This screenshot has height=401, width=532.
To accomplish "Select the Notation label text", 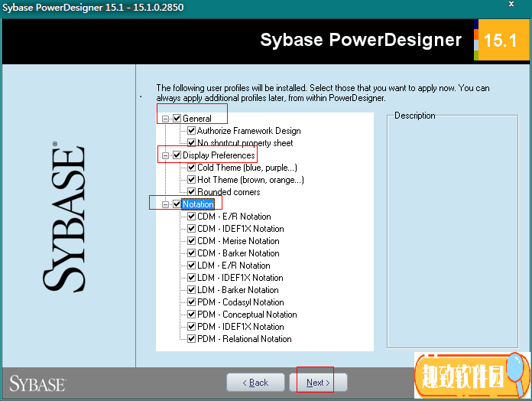I will click(198, 204).
